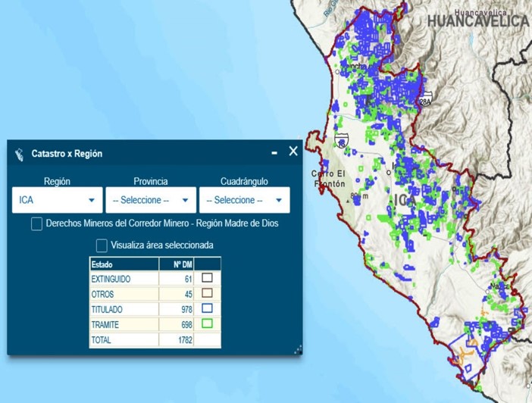This screenshot has height=403, width=532.
Task: Open the Región dropdown showing ICA
Action: click(58, 200)
